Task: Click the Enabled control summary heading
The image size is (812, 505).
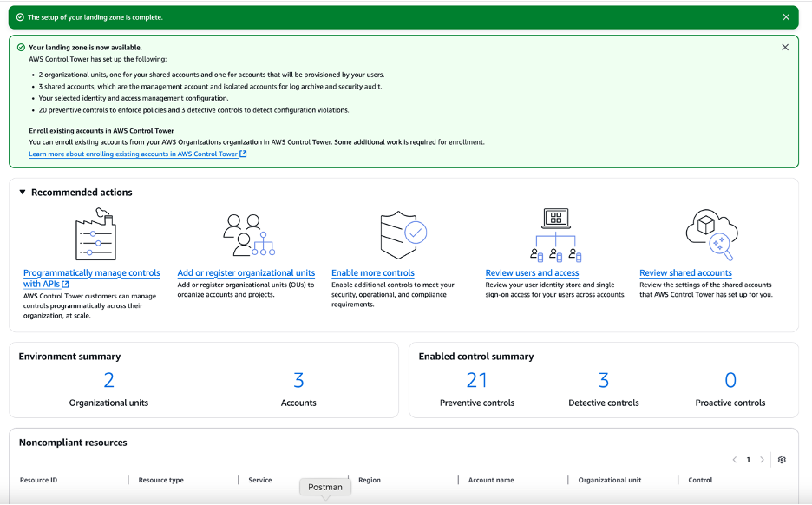Action: pos(476,357)
